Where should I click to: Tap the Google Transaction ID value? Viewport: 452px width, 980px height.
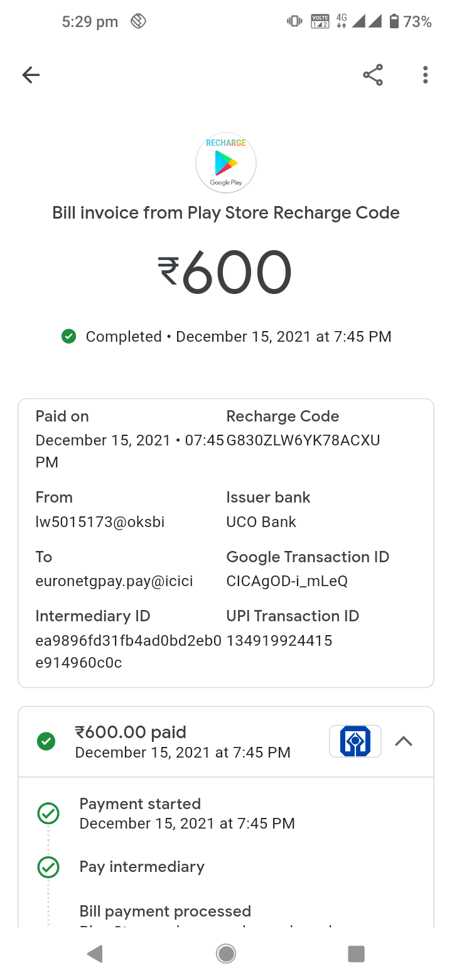coord(287,581)
